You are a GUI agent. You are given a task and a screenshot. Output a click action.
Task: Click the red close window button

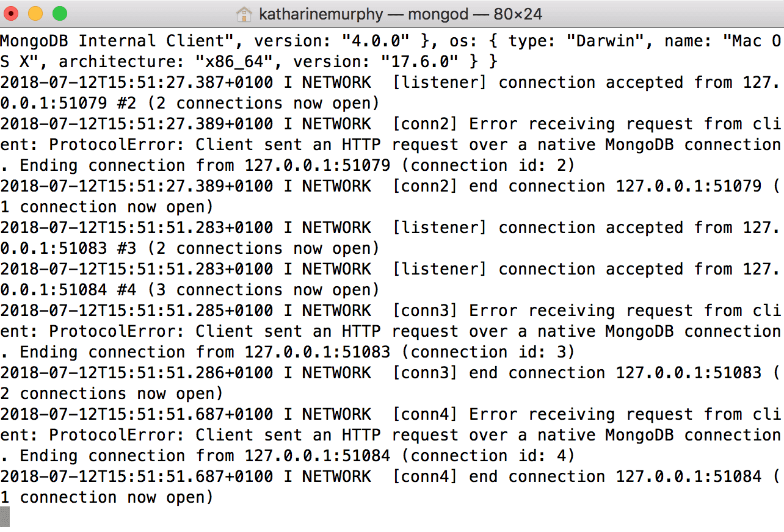tap(12, 13)
